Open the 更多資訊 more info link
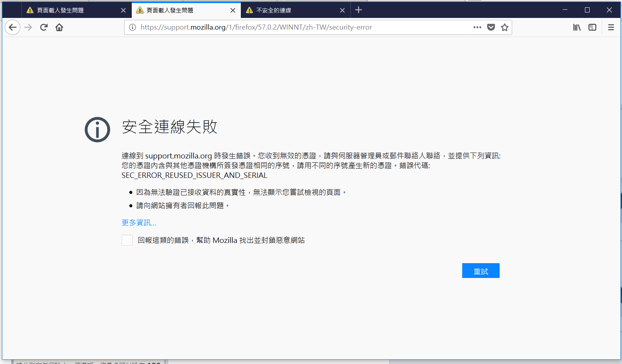The width and height of the screenshot is (622, 364). click(139, 223)
